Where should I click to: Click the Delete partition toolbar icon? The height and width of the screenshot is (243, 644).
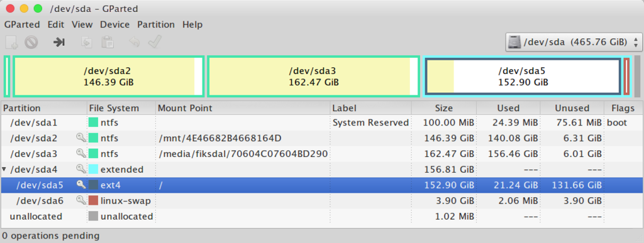31,42
